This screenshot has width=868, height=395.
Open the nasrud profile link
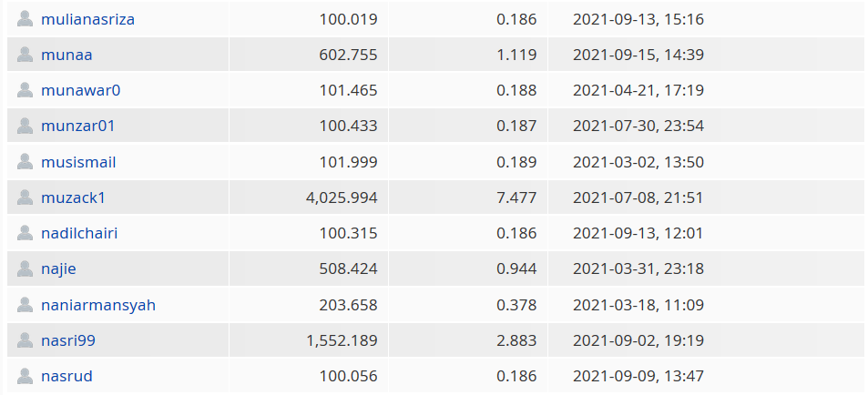66,376
